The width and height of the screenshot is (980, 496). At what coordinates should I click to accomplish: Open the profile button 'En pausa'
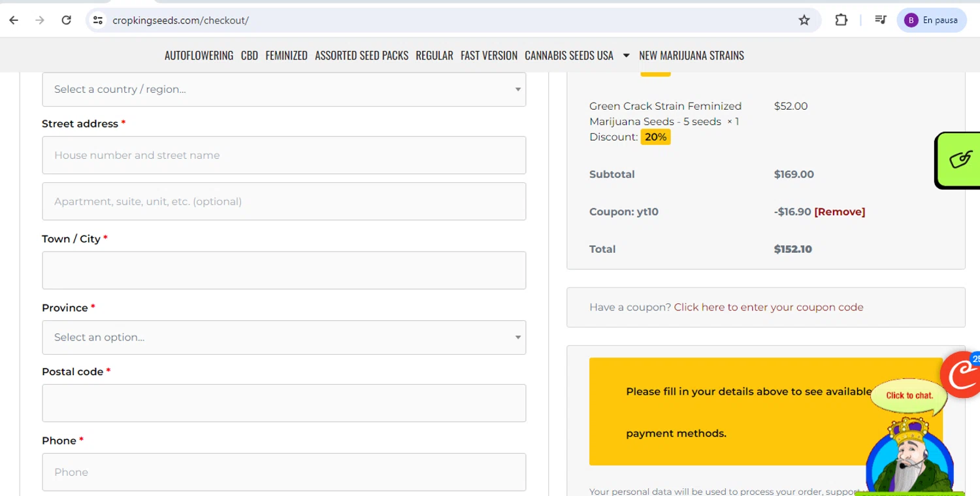click(931, 20)
